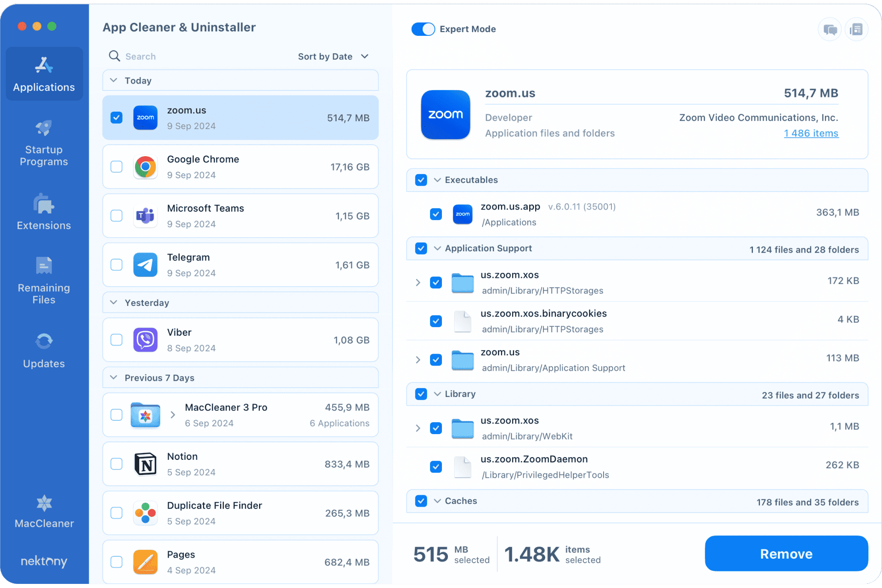Screen dimensions: 882x588
Task: Click the Notion app icon
Action: click(x=145, y=464)
